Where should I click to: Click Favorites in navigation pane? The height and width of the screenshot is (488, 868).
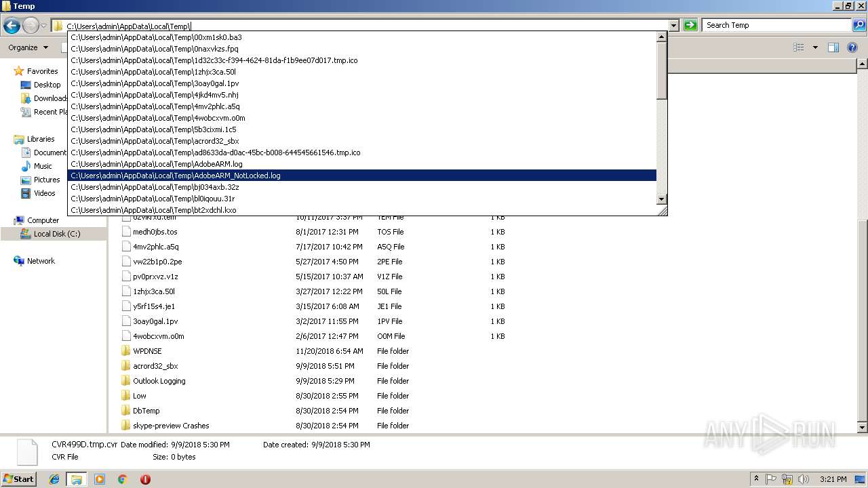tap(42, 71)
